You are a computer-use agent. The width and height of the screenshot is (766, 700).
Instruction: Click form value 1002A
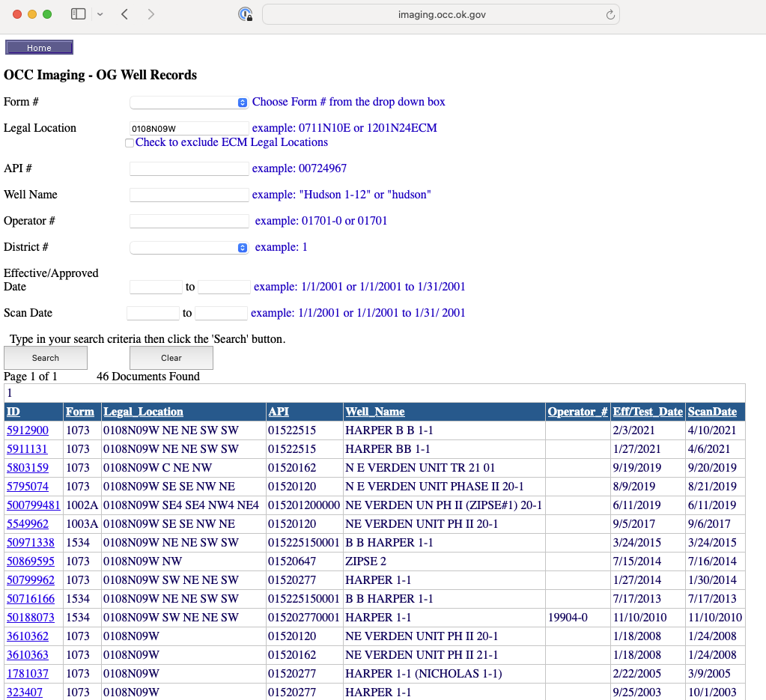(82, 505)
